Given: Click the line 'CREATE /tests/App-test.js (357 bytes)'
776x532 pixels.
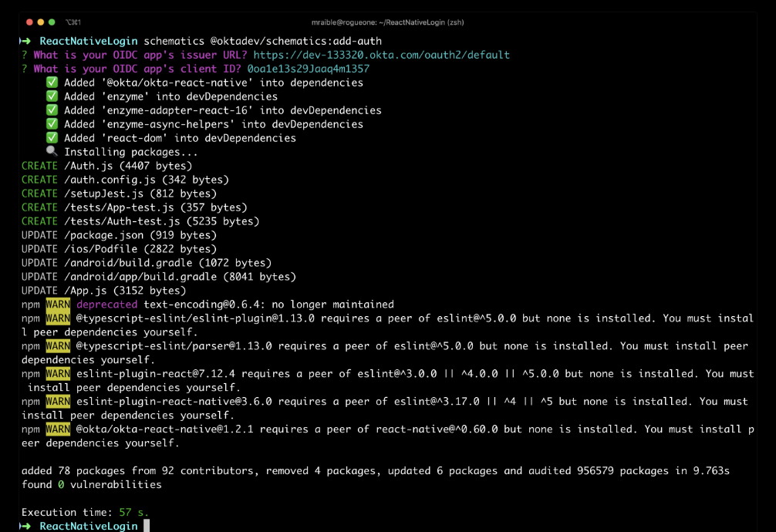Looking at the screenshot, I should tap(134, 207).
